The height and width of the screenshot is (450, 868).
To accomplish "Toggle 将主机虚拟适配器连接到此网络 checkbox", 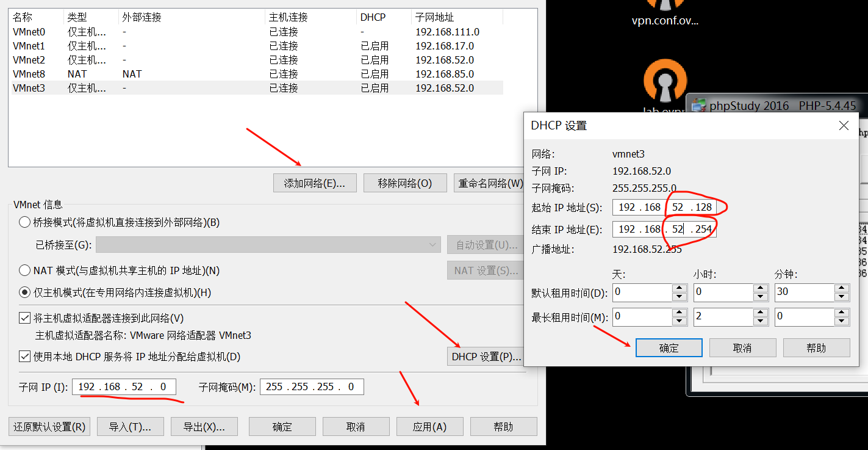I will [25, 318].
